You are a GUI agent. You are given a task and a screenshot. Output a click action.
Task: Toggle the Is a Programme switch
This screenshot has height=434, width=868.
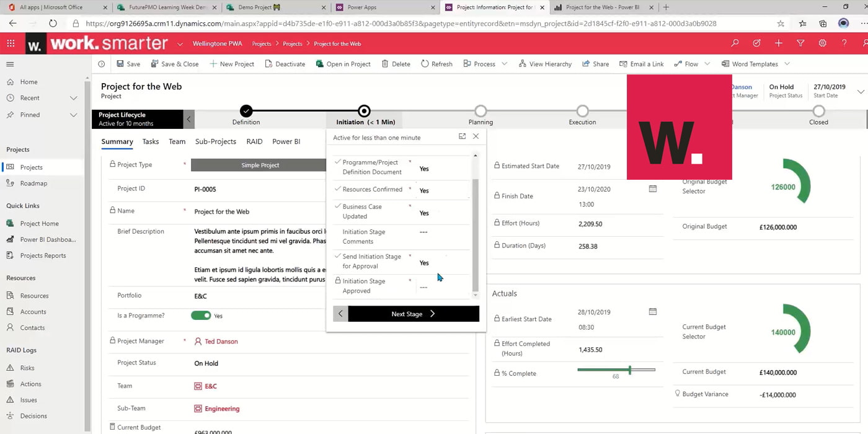[x=201, y=316]
